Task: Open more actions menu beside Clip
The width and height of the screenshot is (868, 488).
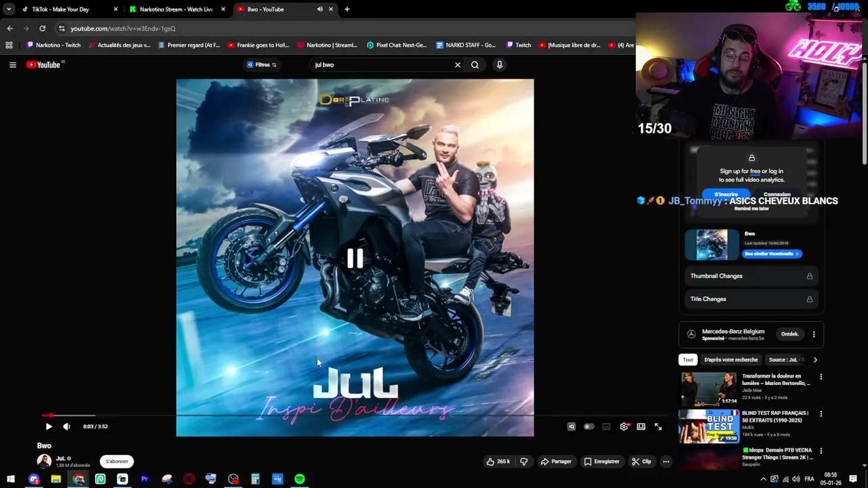Action: point(666,462)
